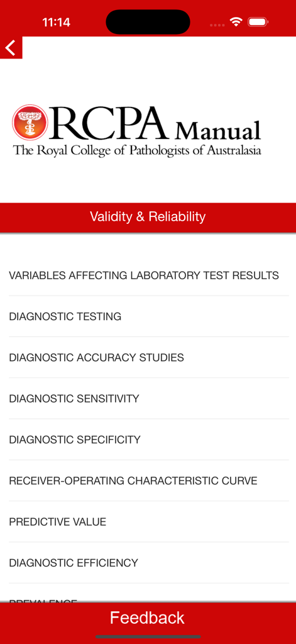Open the Diagnostic Testing entry
Image resolution: width=296 pixels, height=644 pixels.
pos(148,316)
